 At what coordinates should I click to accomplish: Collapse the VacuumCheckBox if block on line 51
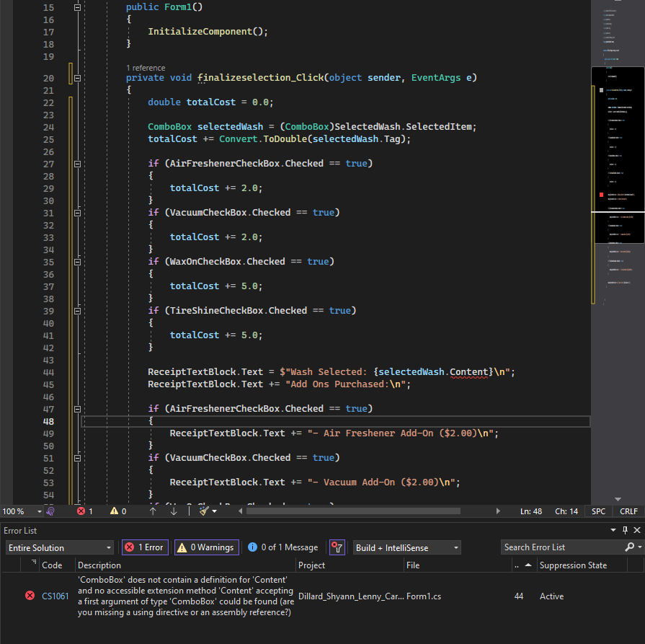(77, 458)
